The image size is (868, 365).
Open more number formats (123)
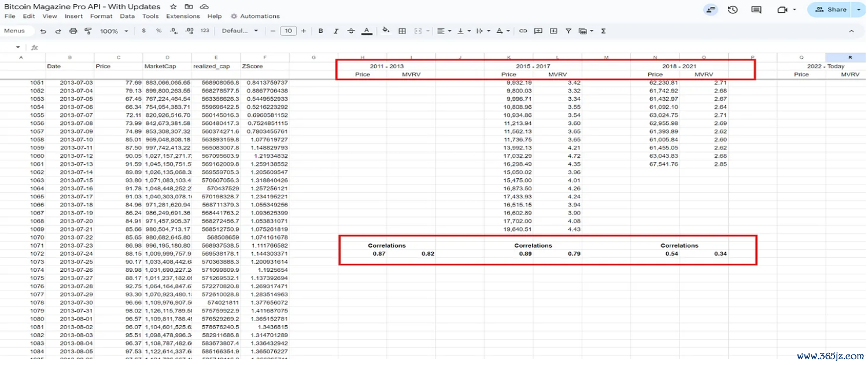[x=205, y=31]
